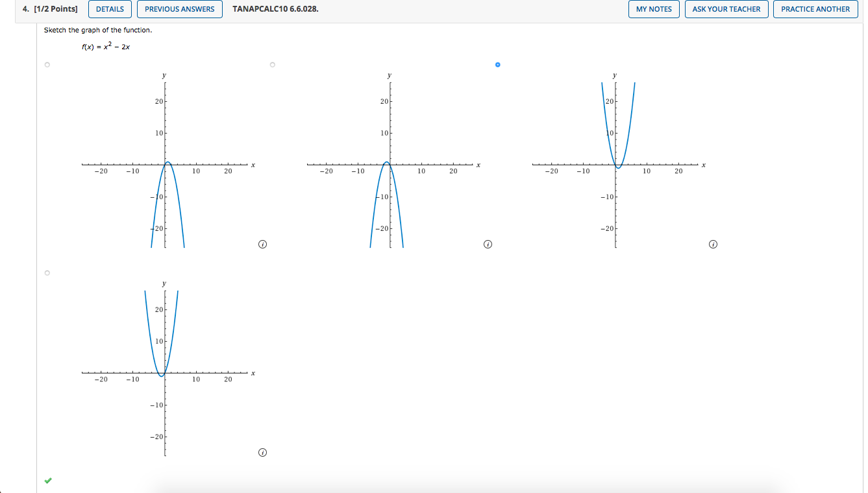Select the fourth answer radio button in the bottom row
Screen dimensions: 868x493
47,272
